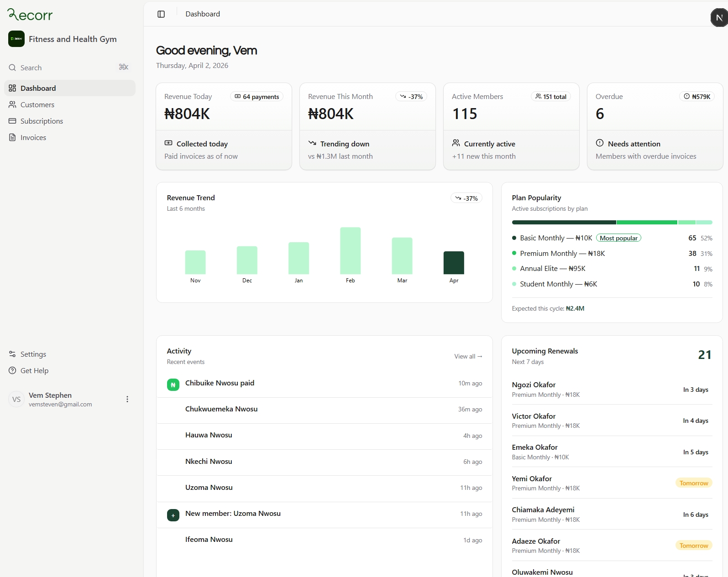Screen dimensions: 728x577
Task: Click the N avatar in top right
Action: pyautogui.click(x=719, y=18)
